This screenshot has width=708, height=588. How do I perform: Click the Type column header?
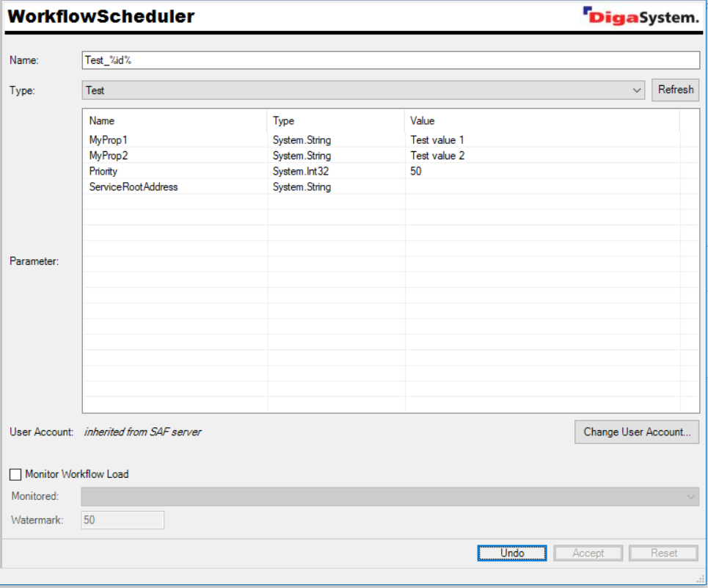click(283, 120)
